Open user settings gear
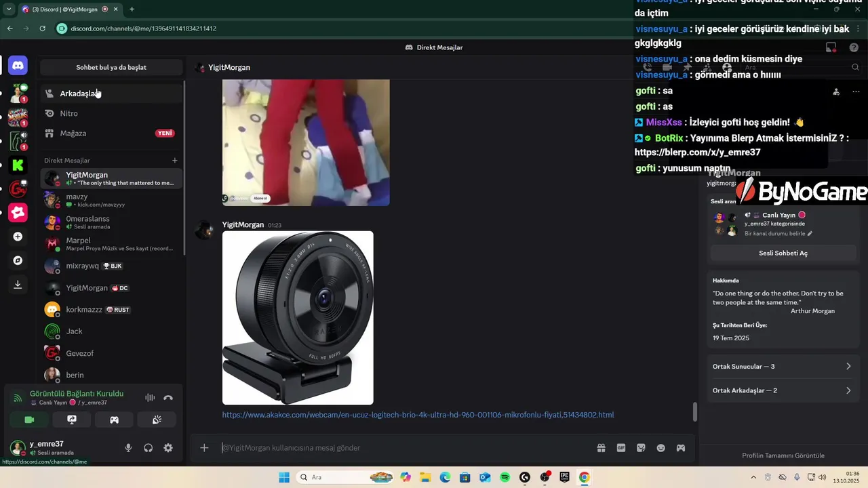Image resolution: width=868 pixels, height=488 pixels. pos(168,448)
